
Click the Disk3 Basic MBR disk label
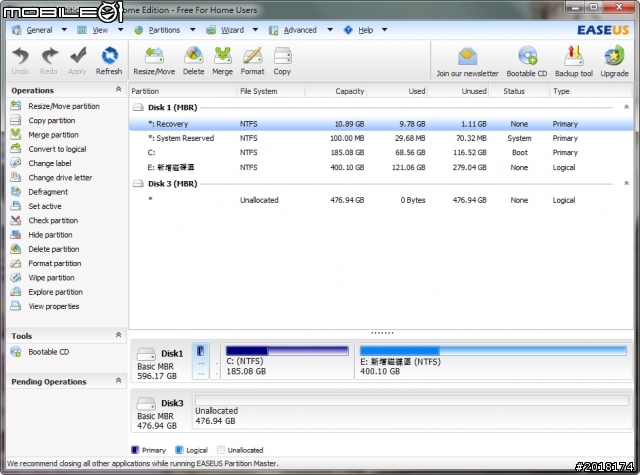(x=160, y=413)
